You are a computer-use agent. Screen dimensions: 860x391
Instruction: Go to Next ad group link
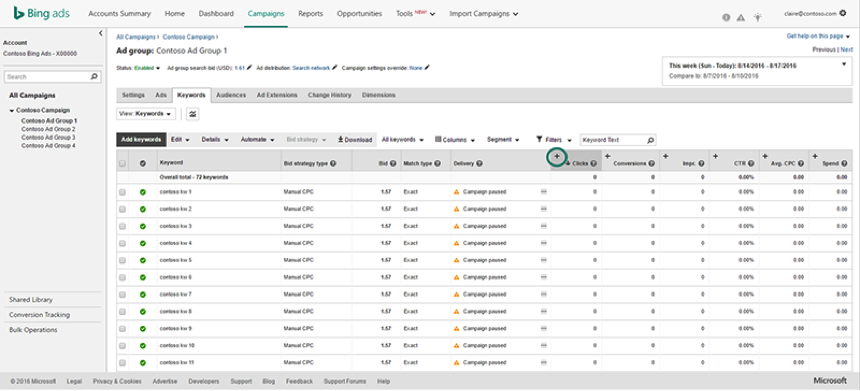847,49
